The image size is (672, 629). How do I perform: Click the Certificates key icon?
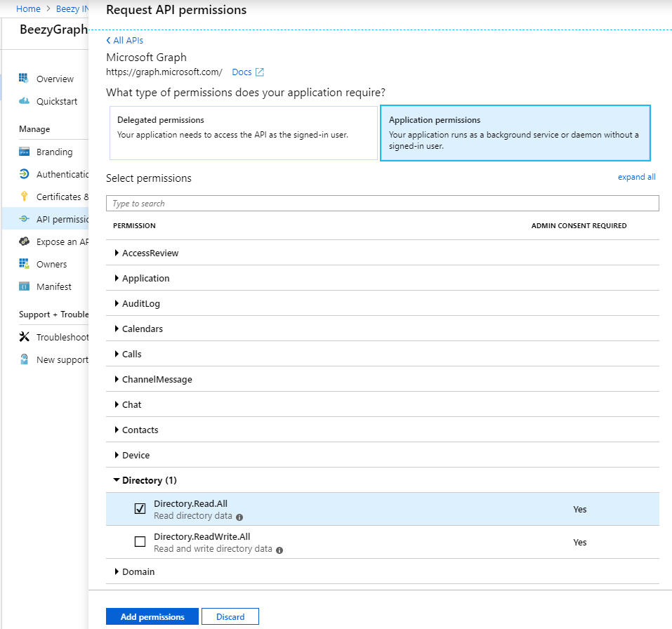coord(24,197)
